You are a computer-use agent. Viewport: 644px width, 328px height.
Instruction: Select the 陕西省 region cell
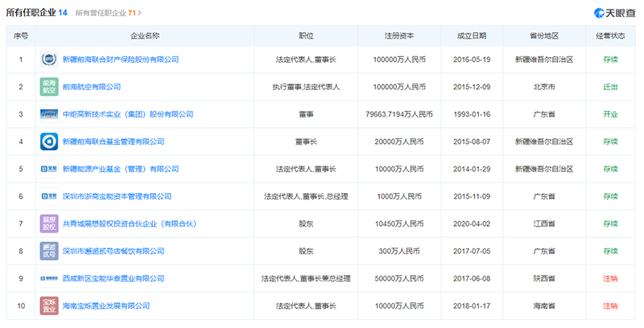pyautogui.click(x=544, y=278)
